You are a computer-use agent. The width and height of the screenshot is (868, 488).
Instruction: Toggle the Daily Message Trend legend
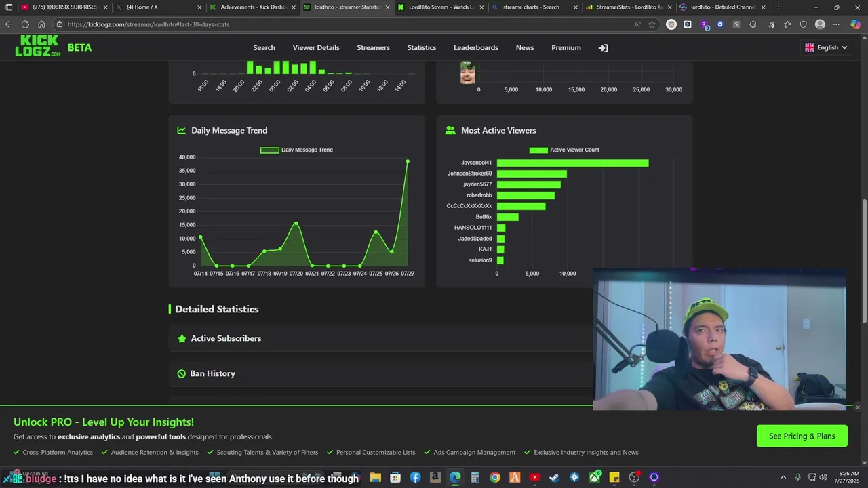tap(296, 150)
